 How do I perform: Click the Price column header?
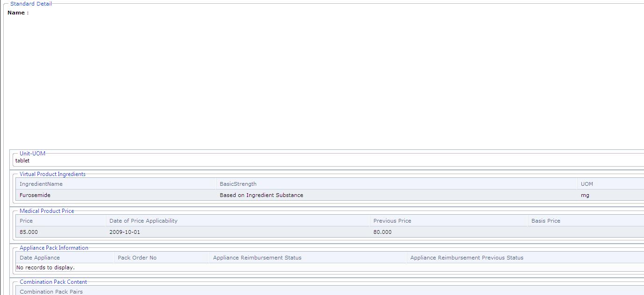click(x=26, y=221)
